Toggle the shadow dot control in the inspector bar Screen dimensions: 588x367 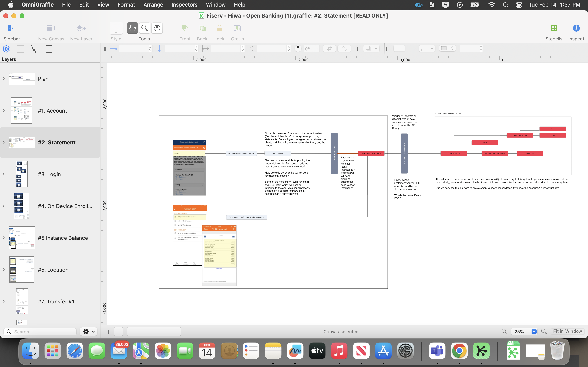pos(298,48)
